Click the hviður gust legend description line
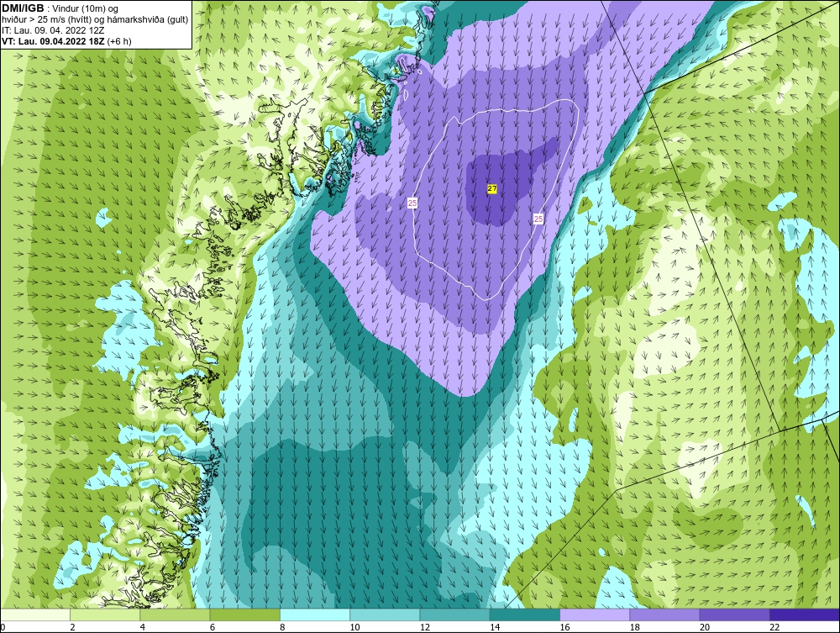This screenshot has width=840, height=633. tap(95, 20)
